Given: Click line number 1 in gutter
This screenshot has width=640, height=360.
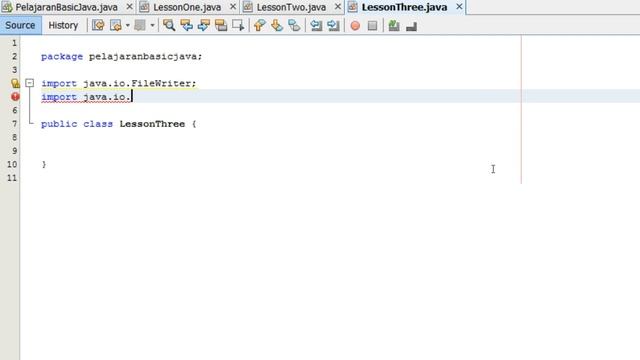Looking at the screenshot, I should 14,43.
